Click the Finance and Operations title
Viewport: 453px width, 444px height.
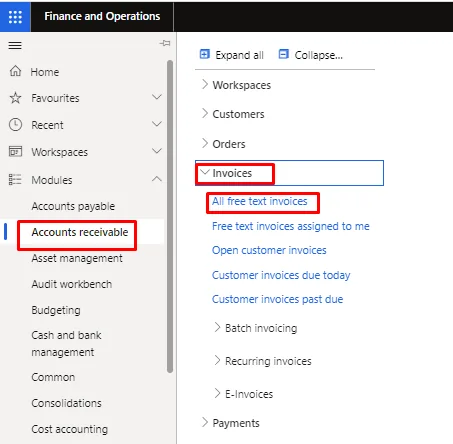click(102, 16)
